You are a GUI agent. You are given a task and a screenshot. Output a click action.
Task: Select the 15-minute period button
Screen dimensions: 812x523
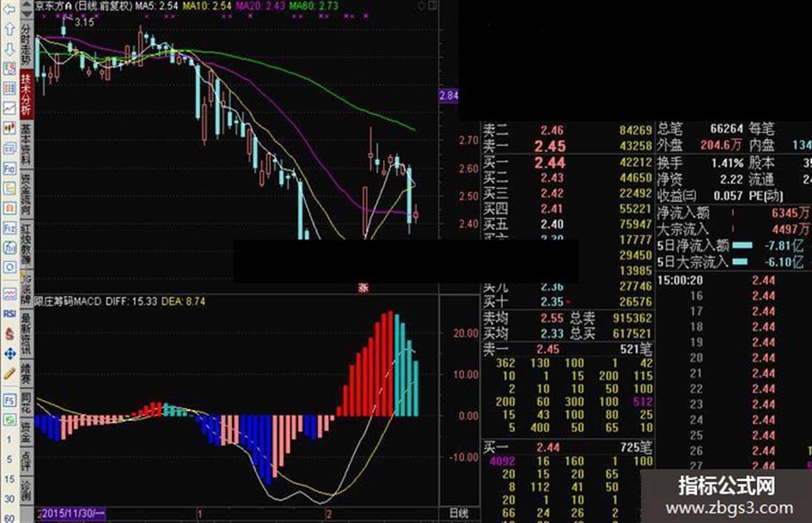click(x=9, y=479)
